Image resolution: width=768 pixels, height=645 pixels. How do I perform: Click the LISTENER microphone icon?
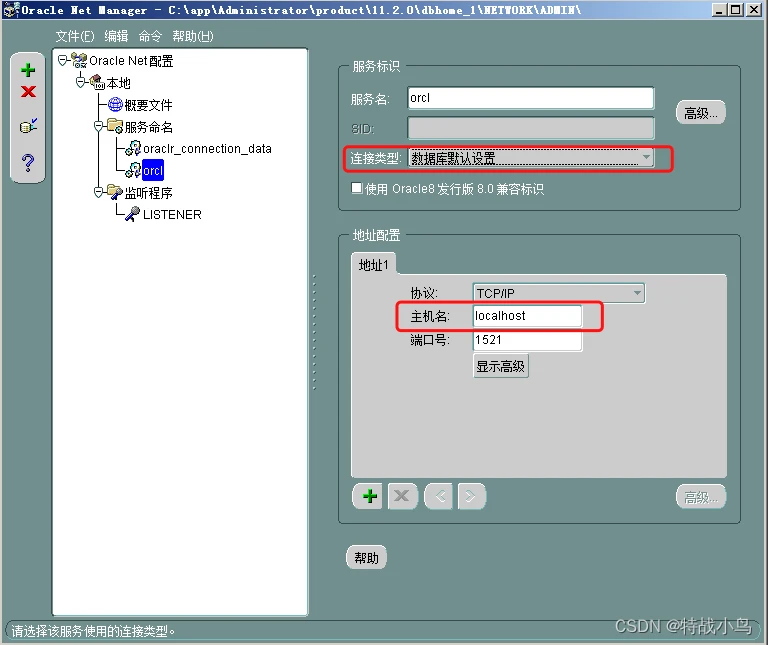(133, 214)
